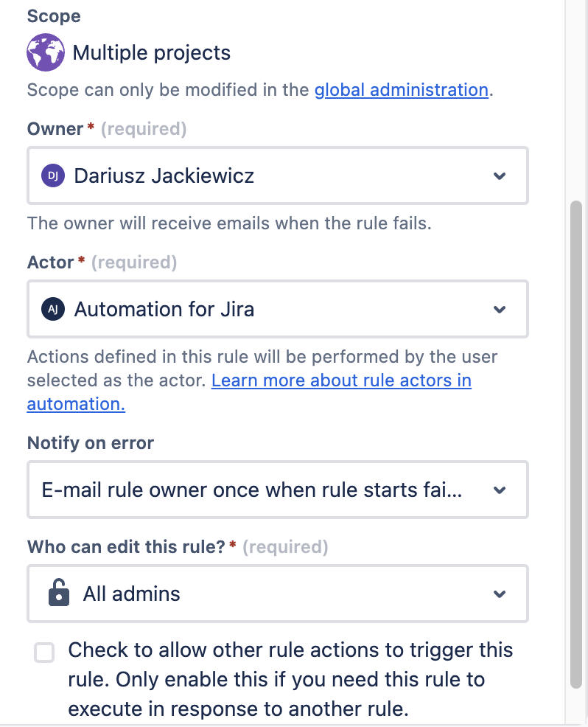Click the Multiple projects scope label
Viewport: 588px width, 727px height.
click(x=151, y=52)
